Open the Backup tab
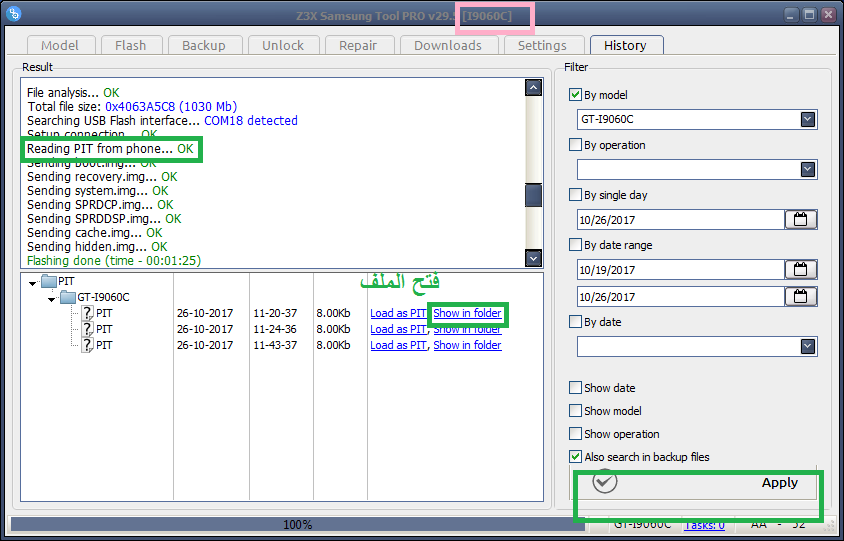This screenshot has height=541, width=844. (203, 45)
